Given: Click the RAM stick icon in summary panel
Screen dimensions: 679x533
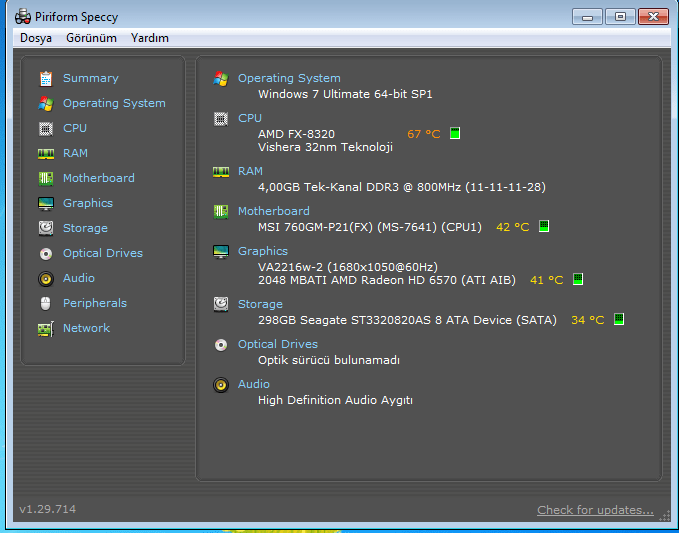Looking at the screenshot, I should coord(221,172).
